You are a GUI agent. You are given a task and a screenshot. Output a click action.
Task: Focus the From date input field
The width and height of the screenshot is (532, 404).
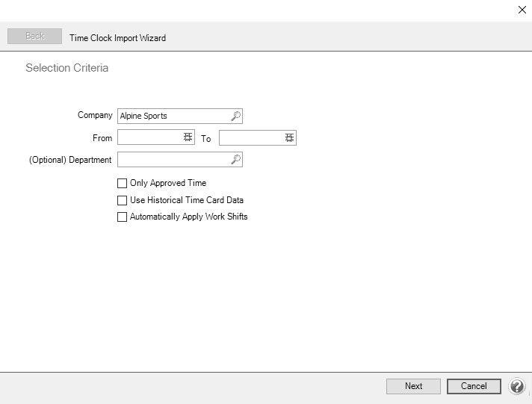click(149, 138)
